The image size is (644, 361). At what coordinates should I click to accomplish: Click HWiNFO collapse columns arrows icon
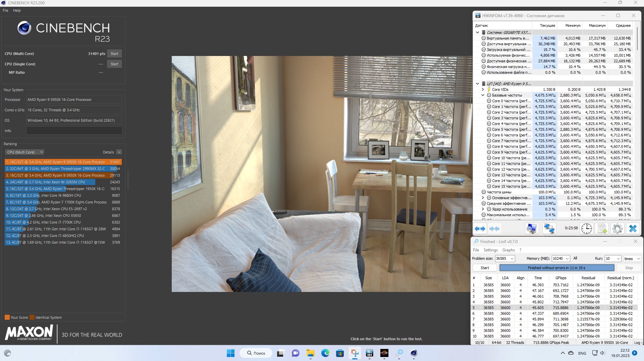(494, 229)
